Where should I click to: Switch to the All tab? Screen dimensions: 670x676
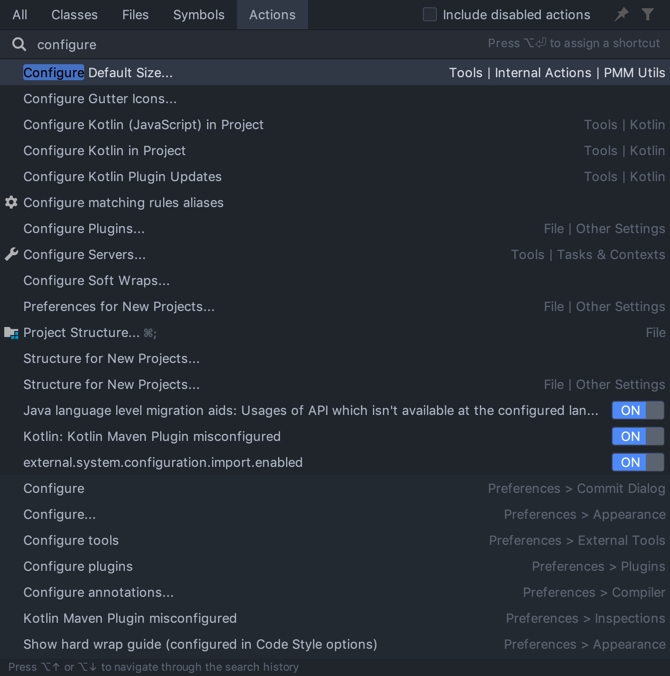click(20, 14)
